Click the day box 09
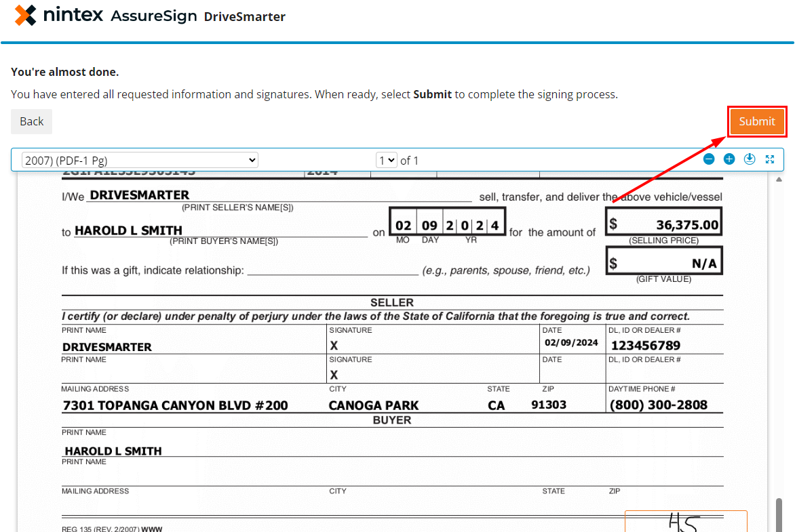Image resolution: width=795 pixels, height=532 pixels. pyautogui.click(x=429, y=226)
